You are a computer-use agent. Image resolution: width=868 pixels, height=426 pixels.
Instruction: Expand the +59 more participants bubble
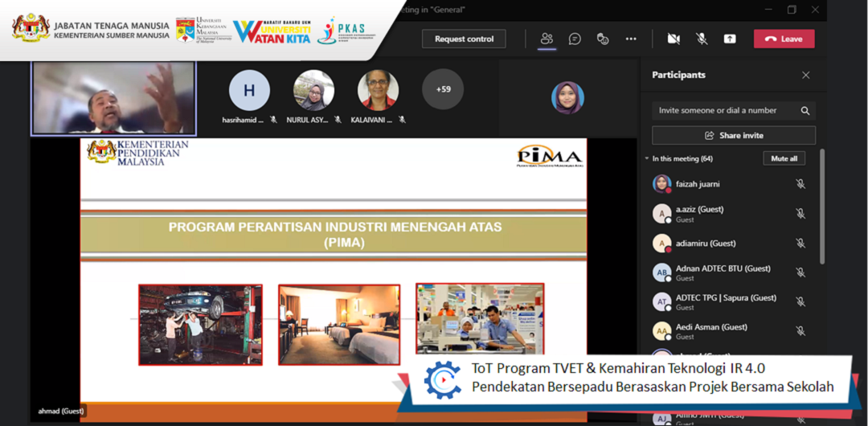click(443, 89)
